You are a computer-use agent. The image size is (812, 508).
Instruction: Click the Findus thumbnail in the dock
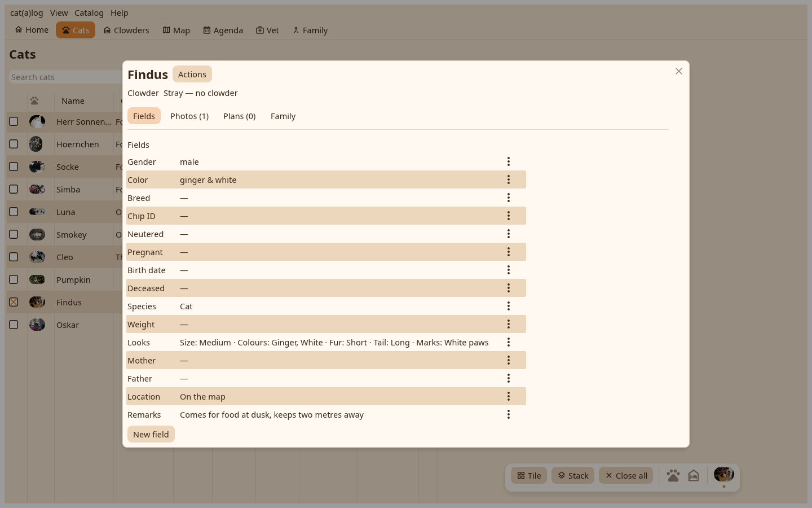724,474
